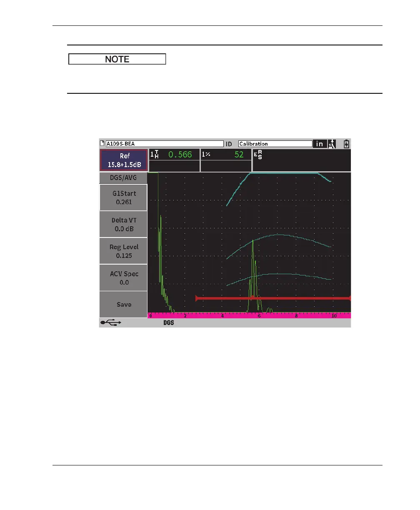
Task: Click the Save button
Action: click(123, 304)
